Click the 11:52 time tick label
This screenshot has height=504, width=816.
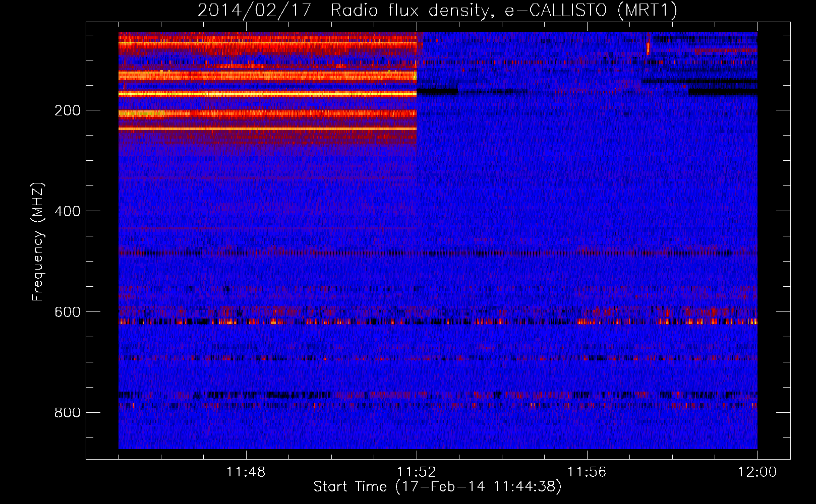click(x=416, y=472)
